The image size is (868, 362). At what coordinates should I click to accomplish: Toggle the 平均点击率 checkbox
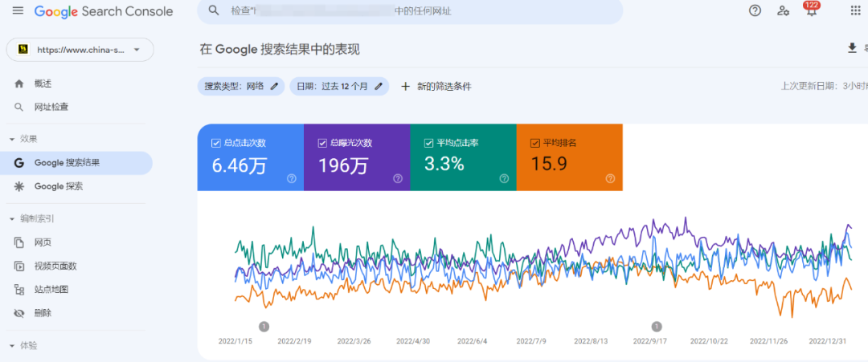click(428, 143)
